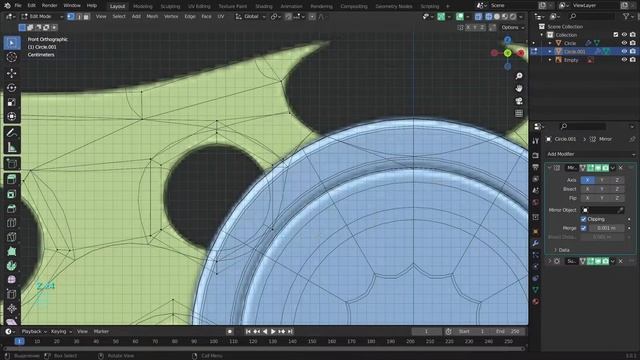Enable Bisect X in Mirror modifier
Viewport: 640px width, 360px height.
click(x=587, y=189)
